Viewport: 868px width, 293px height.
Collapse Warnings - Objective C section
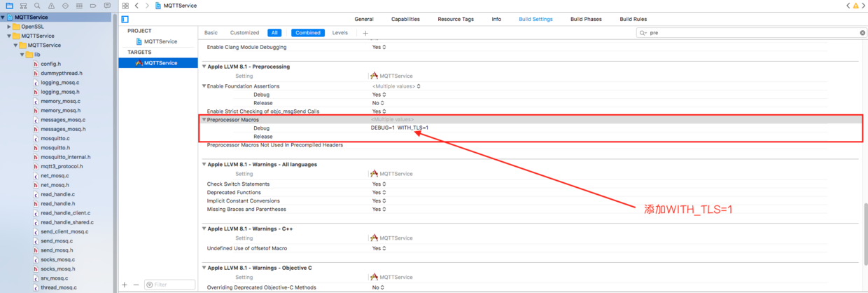(204, 268)
